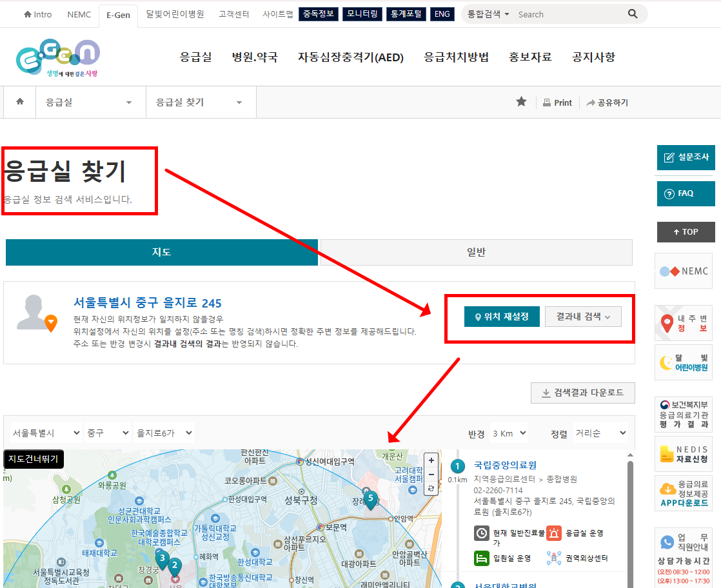Open the 정렬 거리순 selector

600,433
